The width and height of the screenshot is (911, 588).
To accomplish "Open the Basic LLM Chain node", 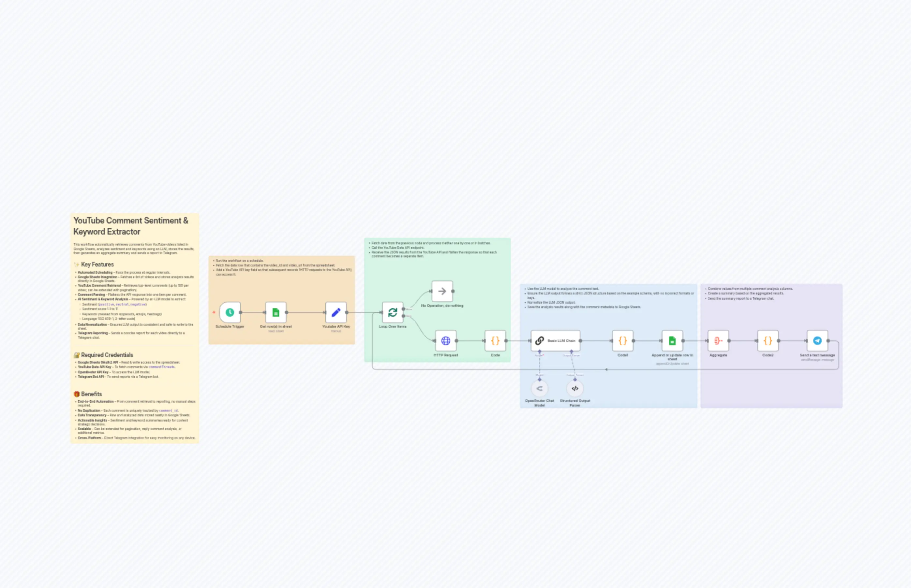I will point(555,340).
